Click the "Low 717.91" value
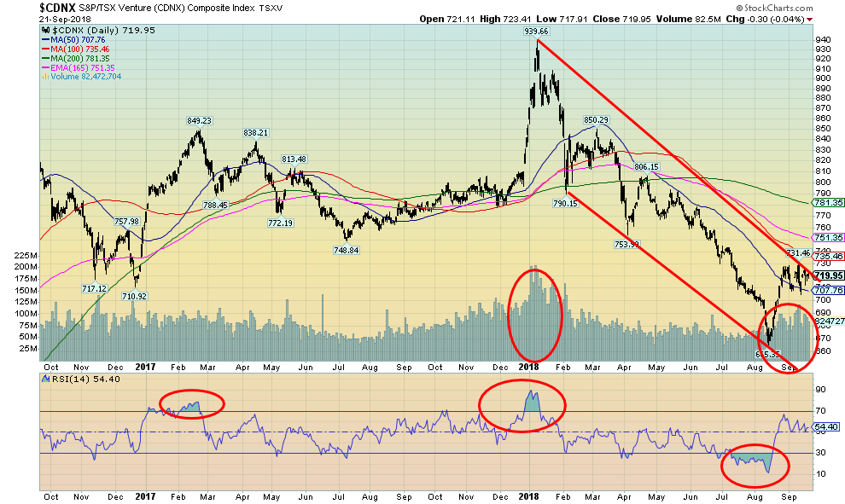 [x=562, y=19]
